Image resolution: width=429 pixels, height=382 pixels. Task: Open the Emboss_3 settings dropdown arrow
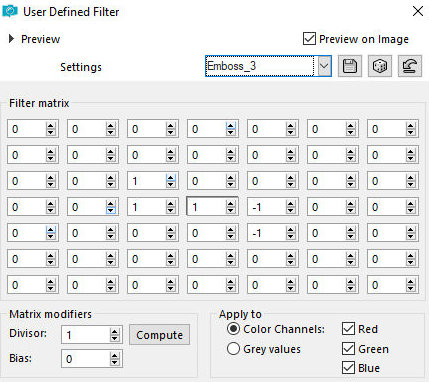click(x=324, y=66)
